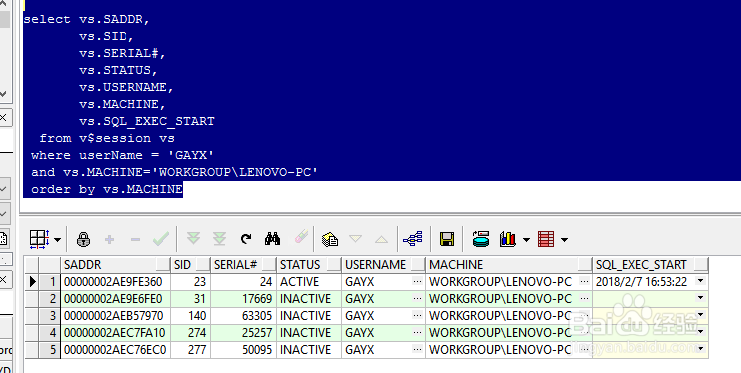Viewport: 741px width, 373px height.
Task: Click the grid select-mode icon
Action: tap(39, 239)
